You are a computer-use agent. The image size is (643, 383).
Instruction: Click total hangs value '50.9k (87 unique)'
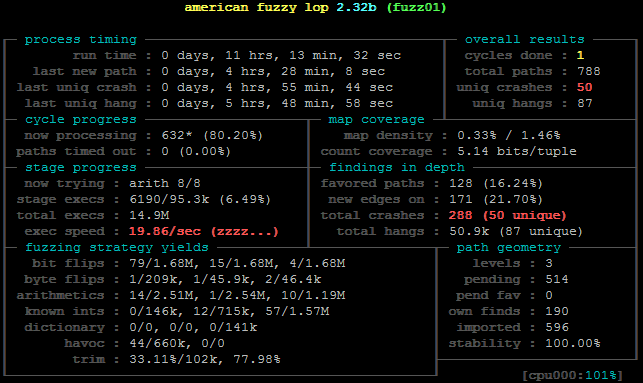click(516, 231)
